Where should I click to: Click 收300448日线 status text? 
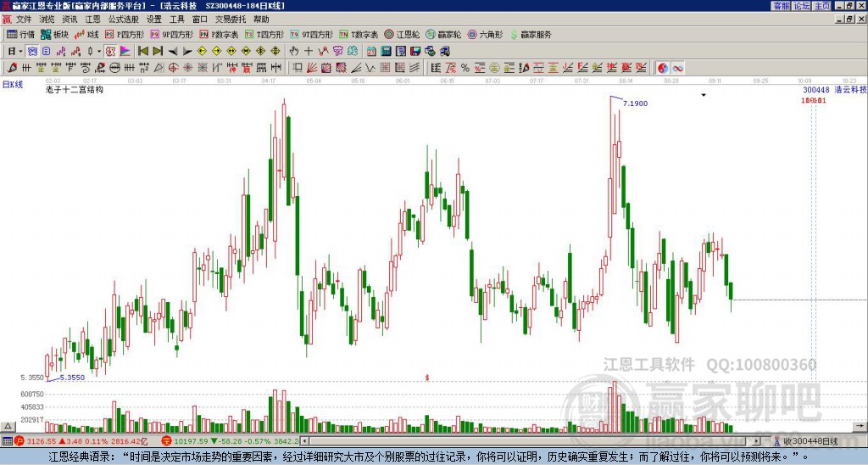[x=810, y=441]
